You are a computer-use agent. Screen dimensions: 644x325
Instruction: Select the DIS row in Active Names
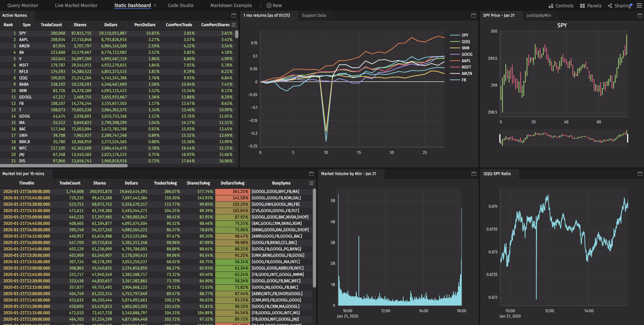[118, 161]
